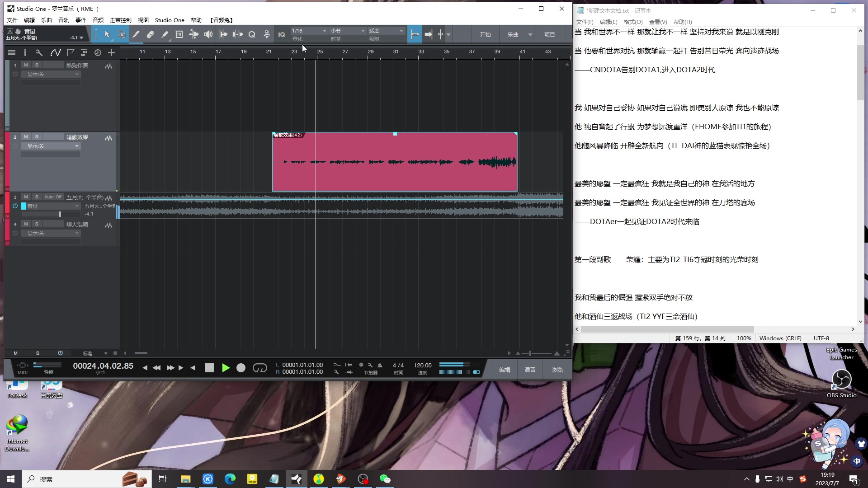Open the 查看(V) menu in Notepad

[658, 22]
